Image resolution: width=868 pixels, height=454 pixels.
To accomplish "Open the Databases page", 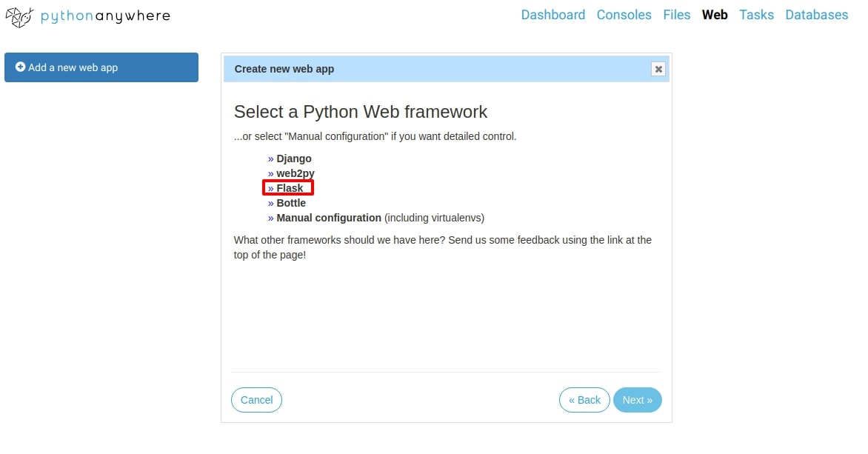I will (x=816, y=15).
